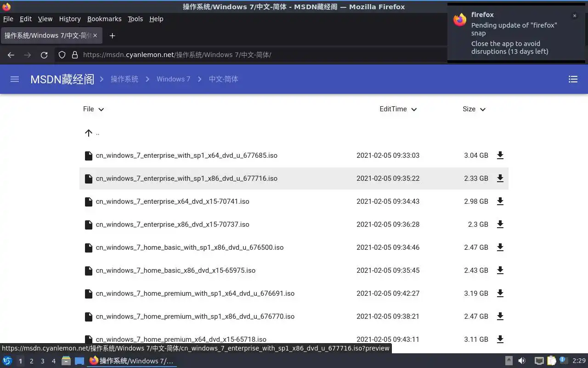Screen dimensions: 588x368
Task: Download cn_windows_7_home_premium_with_sp1_x86_dvd_u_676770.iso
Action: click(500, 316)
